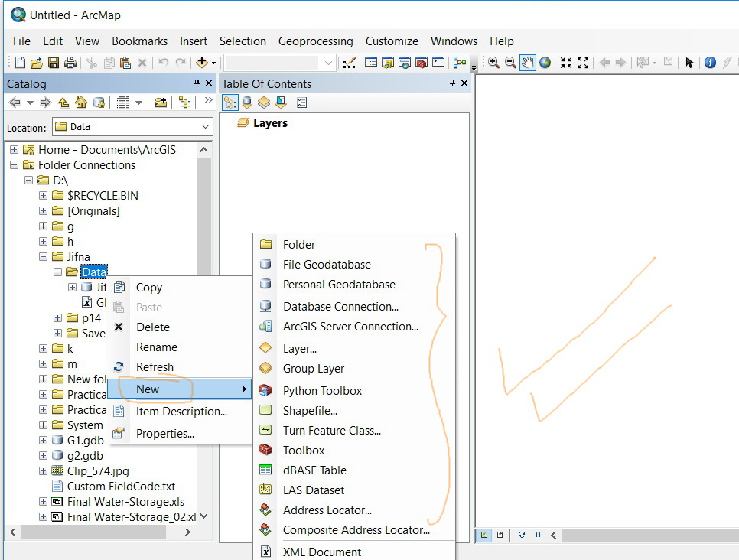Choose Item Description in context menu
The width and height of the screenshot is (739, 560).
pyautogui.click(x=180, y=412)
